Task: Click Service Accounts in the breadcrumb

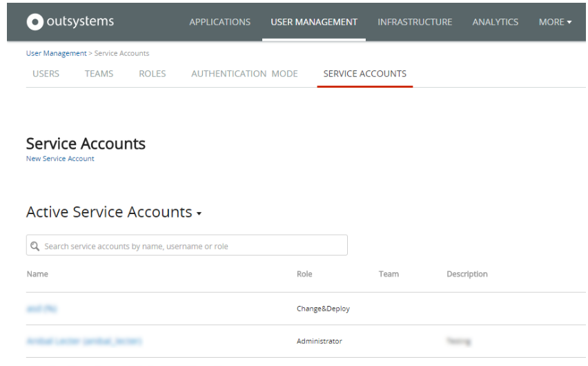Action: 121,53
